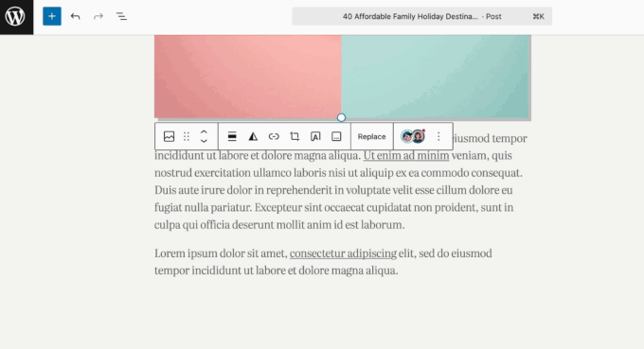Image resolution: width=644 pixels, height=349 pixels.
Task: Click the image resize handle circle
Action: coord(341,117)
